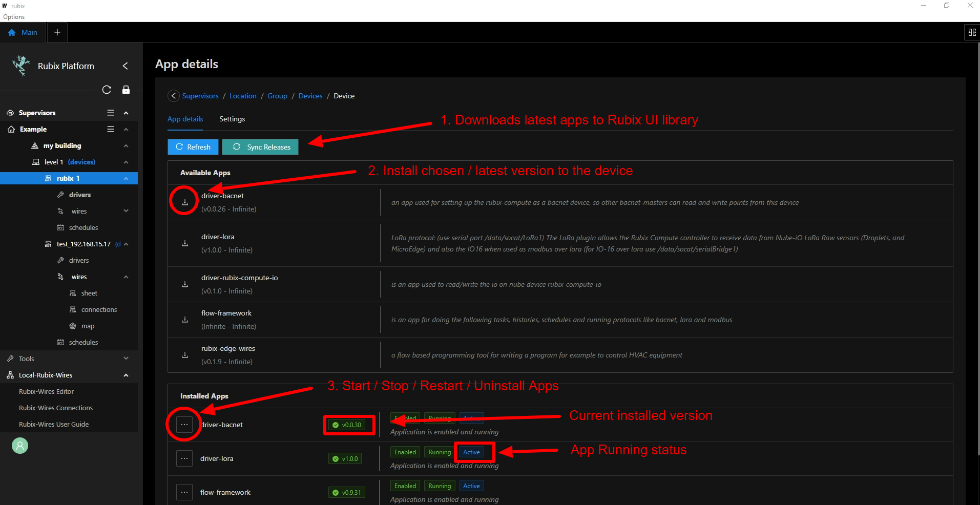Go to Devices breadcrumb link
The width and height of the screenshot is (980, 505).
(310, 96)
